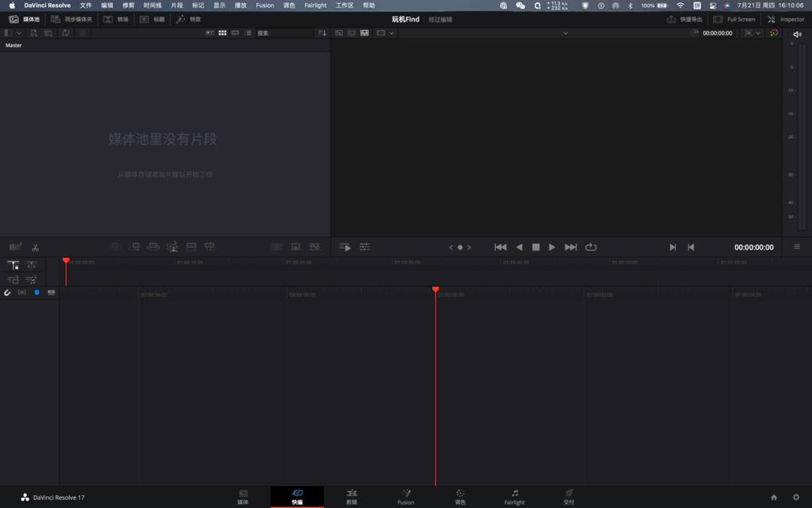Open the 转场 transitions panel
The image size is (812, 508).
pos(116,19)
